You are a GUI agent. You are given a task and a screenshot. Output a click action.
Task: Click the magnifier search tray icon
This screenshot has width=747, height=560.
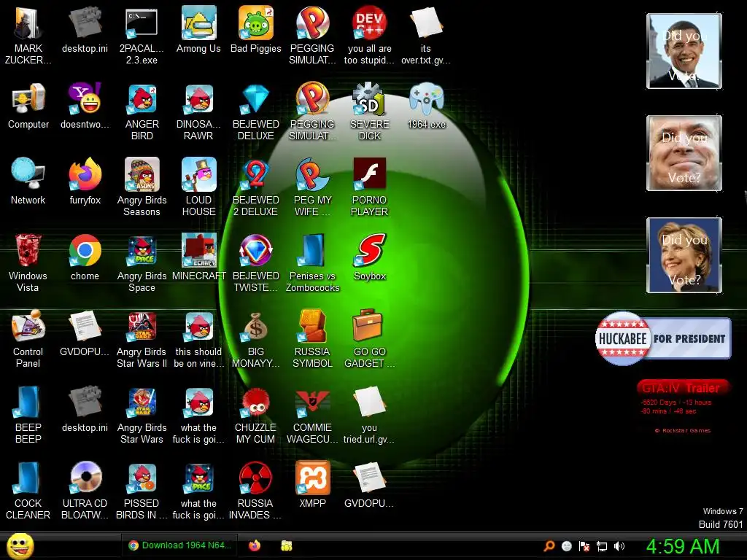[x=549, y=546]
